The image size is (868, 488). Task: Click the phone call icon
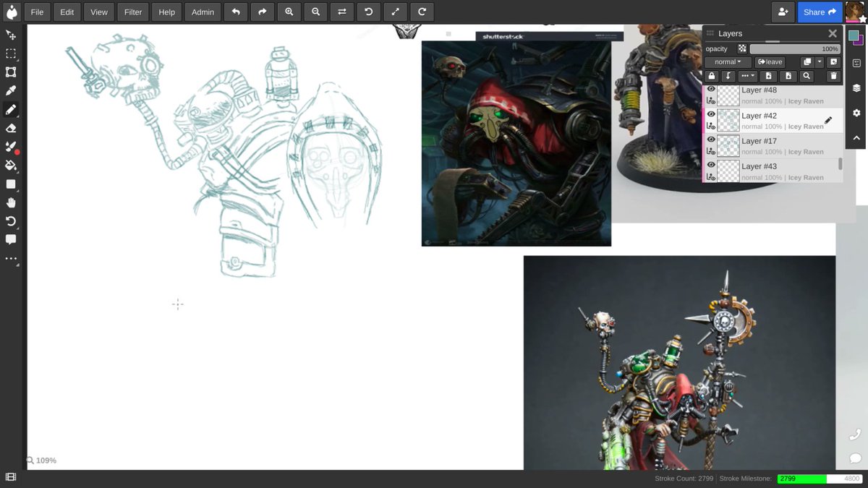(x=855, y=435)
